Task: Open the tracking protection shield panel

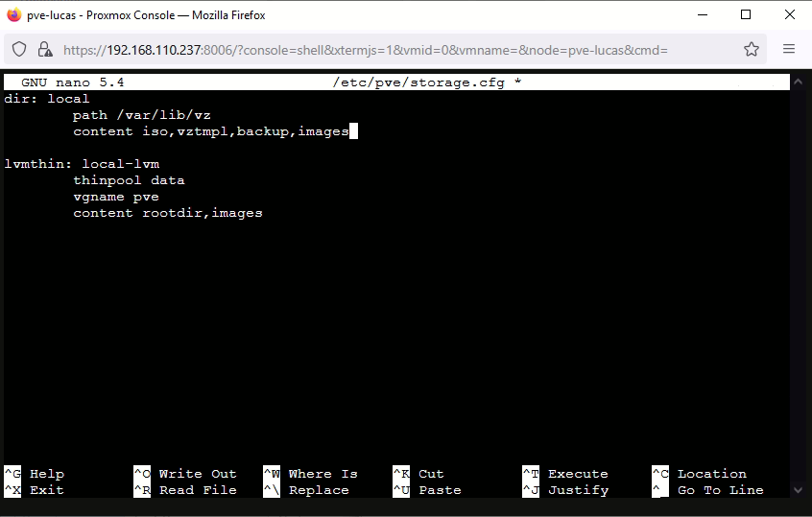Action: click(x=19, y=49)
